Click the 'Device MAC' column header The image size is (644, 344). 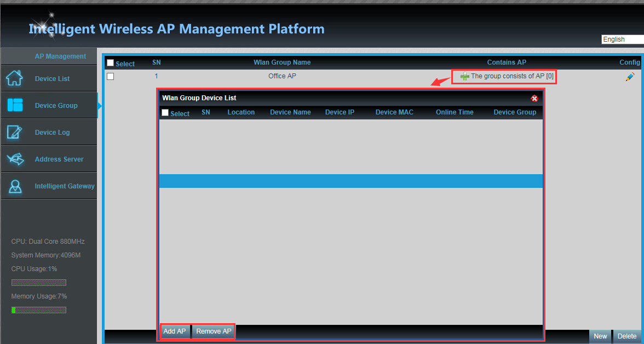[x=394, y=112]
